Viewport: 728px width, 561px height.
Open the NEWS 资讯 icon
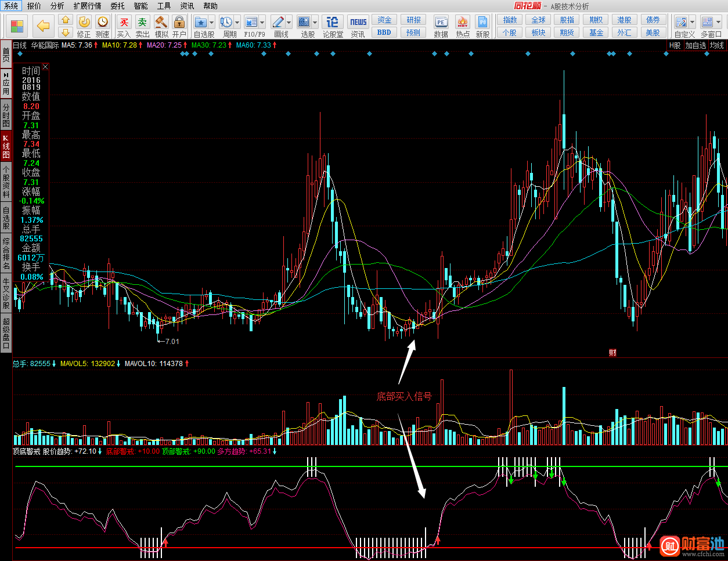click(x=358, y=22)
